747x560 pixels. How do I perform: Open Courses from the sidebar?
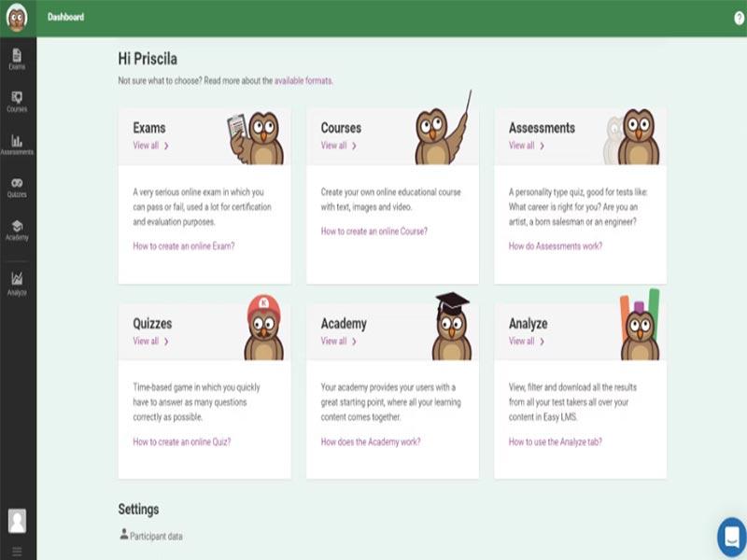coord(17,102)
